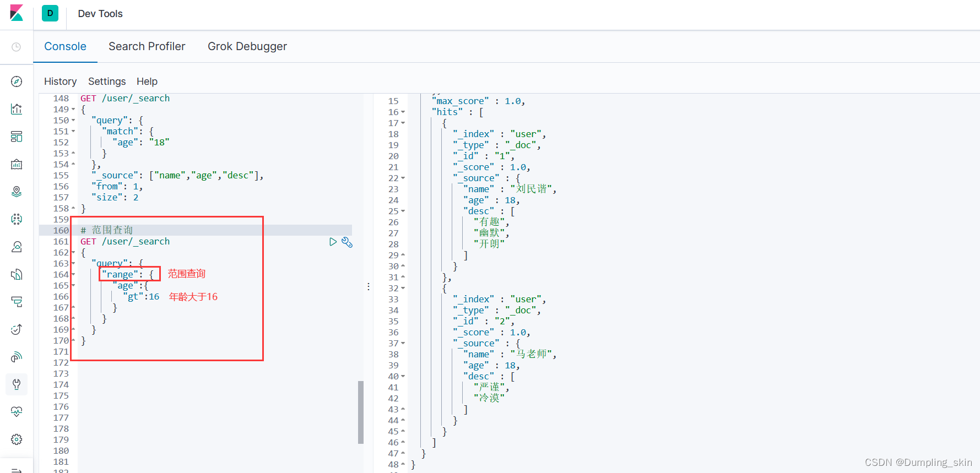Click "max_score" : 1.0 in output

tap(478, 101)
